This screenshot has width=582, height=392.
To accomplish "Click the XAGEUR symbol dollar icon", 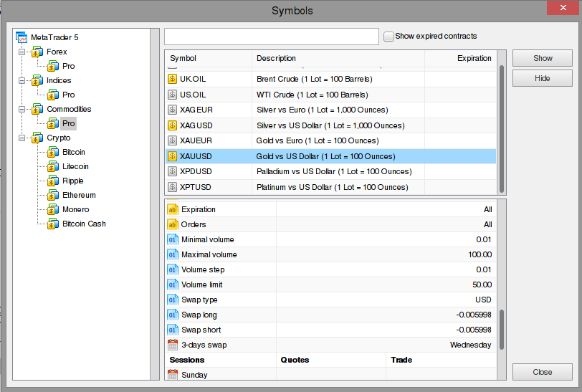I will point(172,110).
